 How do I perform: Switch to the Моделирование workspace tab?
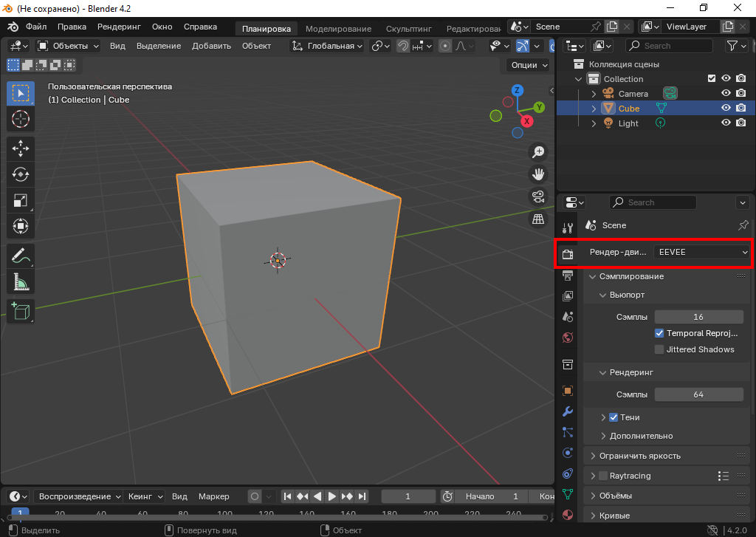(338, 29)
